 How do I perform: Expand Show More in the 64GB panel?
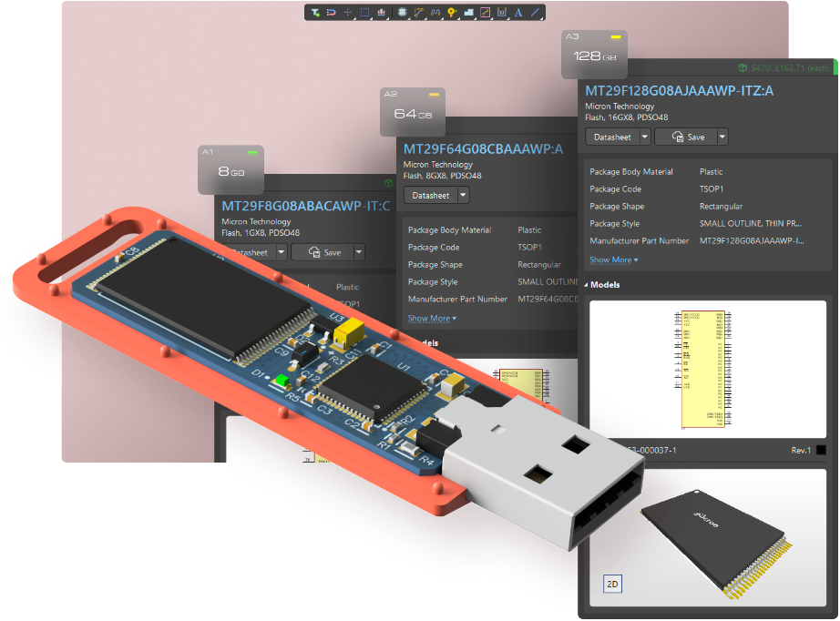click(433, 319)
